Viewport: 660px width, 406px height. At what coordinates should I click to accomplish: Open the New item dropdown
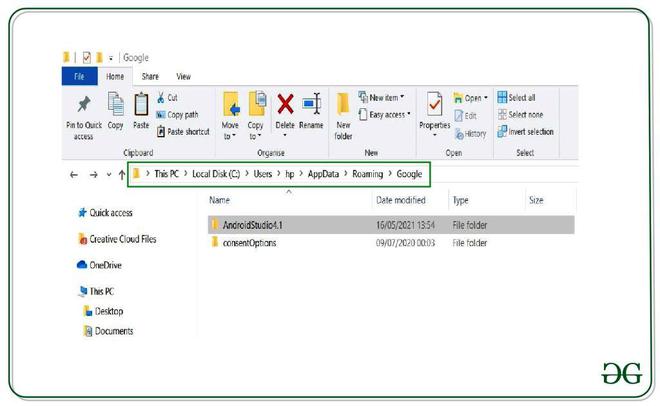point(381,98)
